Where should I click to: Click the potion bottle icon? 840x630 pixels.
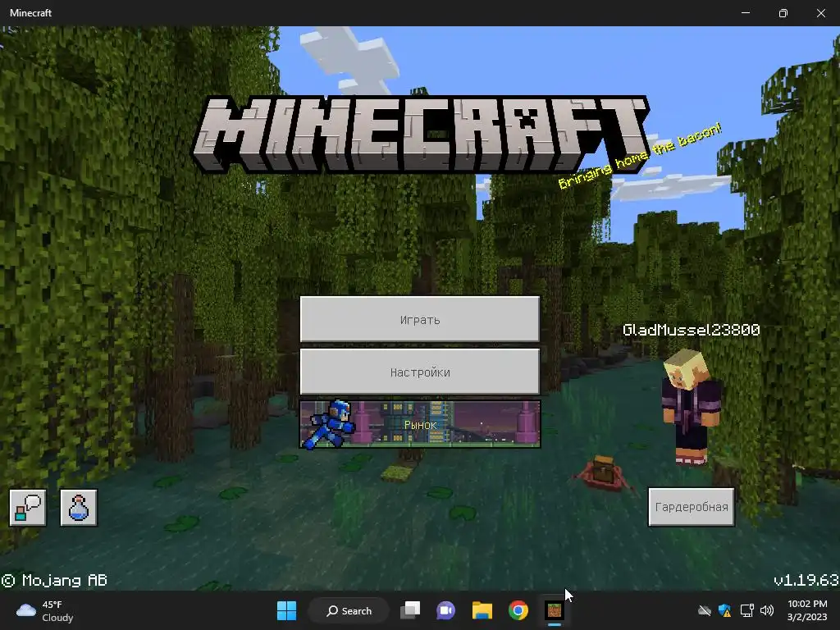tap(79, 507)
